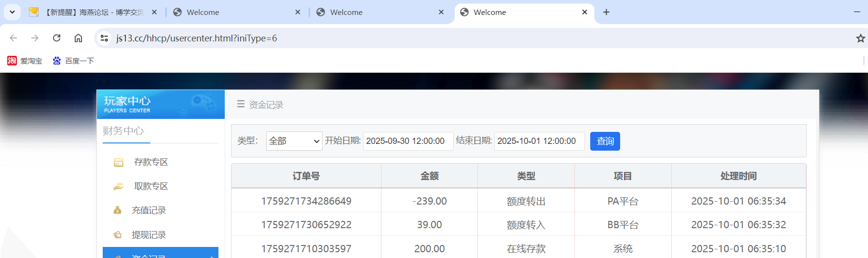Select order number 1759271730652922
This screenshot has height=258, width=868.
point(306,225)
